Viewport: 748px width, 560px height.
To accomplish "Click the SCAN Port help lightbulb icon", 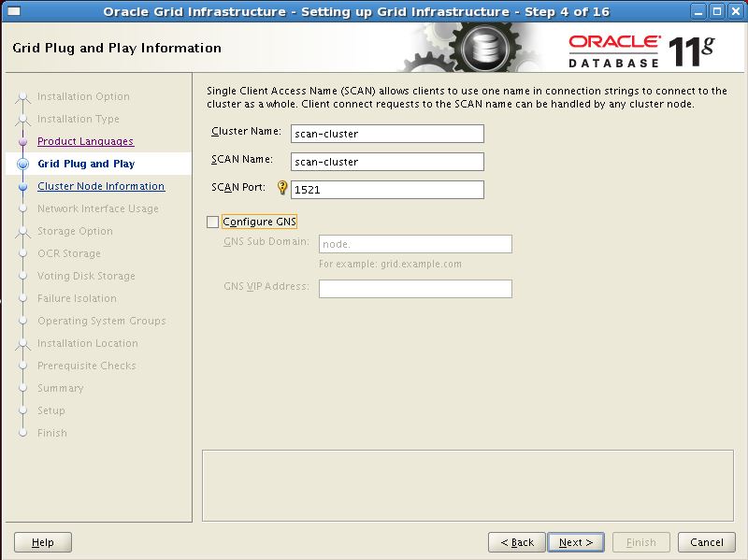I will (x=282, y=188).
